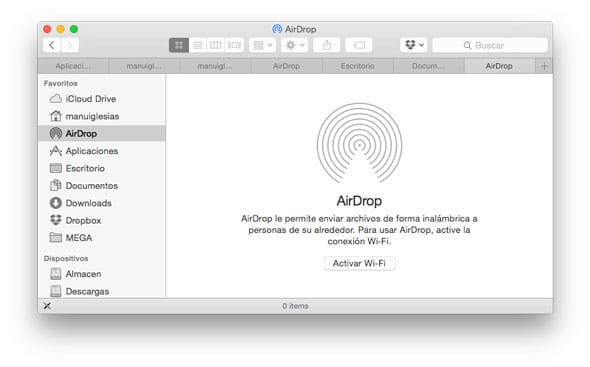Switch to the Docum... tab
Viewport: 590px width, 367px height.
pyautogui.click(x=428, y=66)
